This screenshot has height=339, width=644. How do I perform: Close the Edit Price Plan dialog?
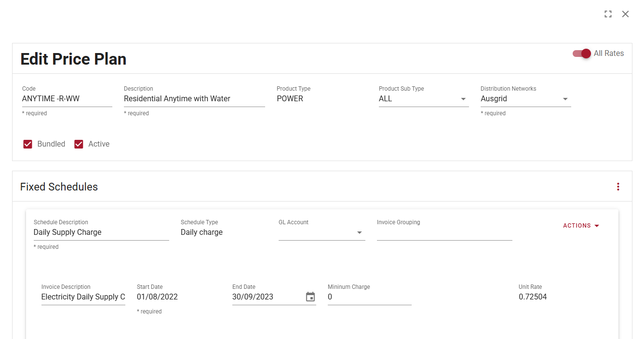tap(625, 14)
